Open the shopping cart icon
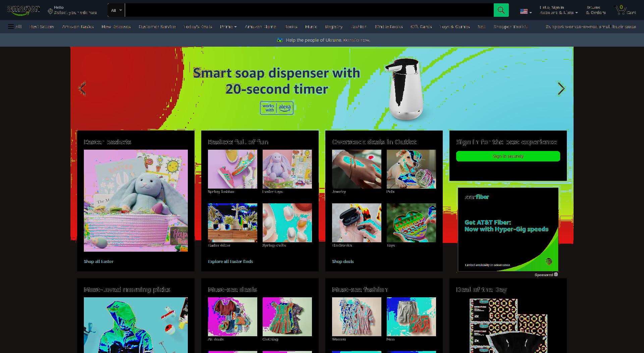 (x=625, y=10)
